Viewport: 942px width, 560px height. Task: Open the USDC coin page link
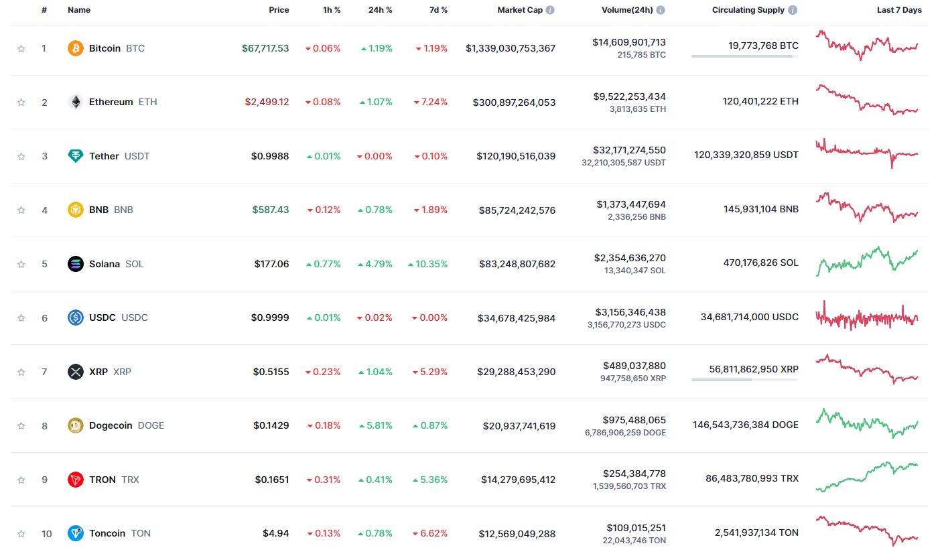tap(119, 318)
